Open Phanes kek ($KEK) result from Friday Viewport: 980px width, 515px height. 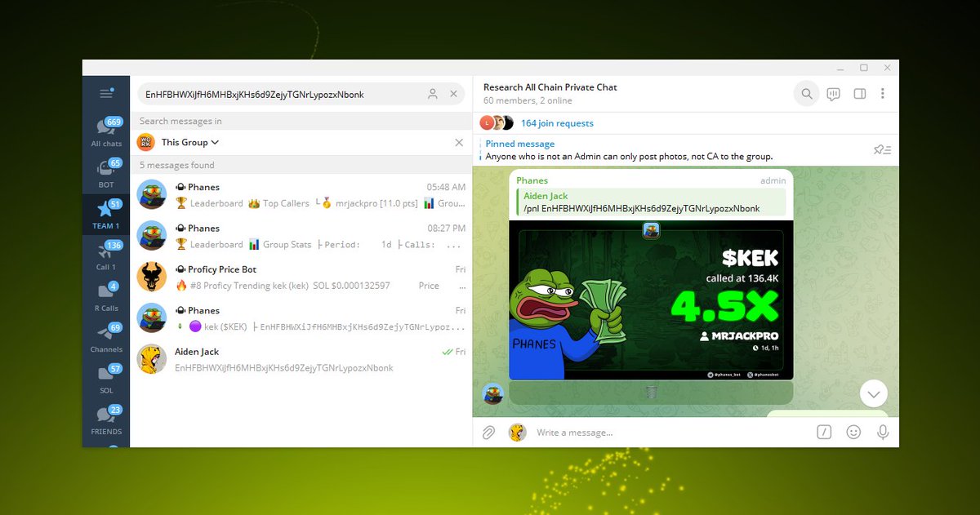301,318
